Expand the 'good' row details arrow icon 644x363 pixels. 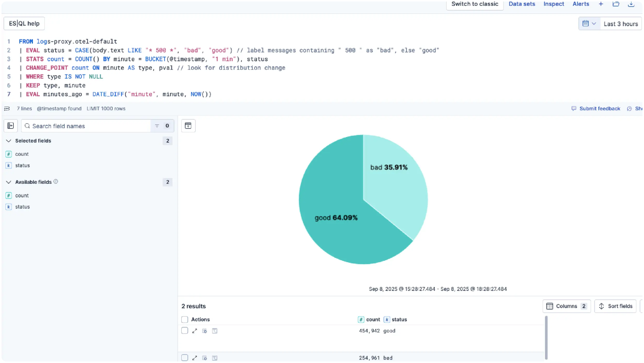(x=195, y=331)
